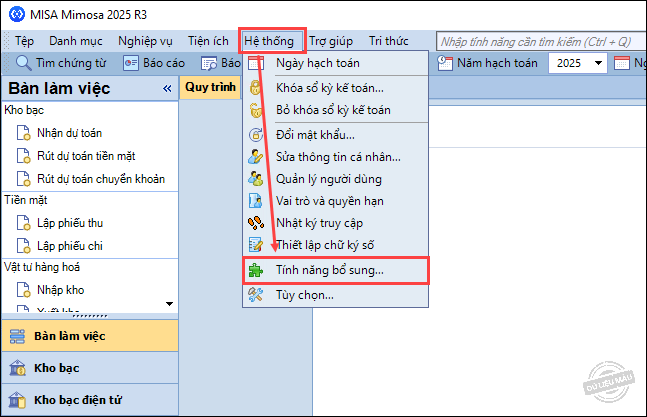The height and width of the screenshot is (417, 647).
Task: Select Tính năng bổ sung menu entry
Action: coord(335,270)
